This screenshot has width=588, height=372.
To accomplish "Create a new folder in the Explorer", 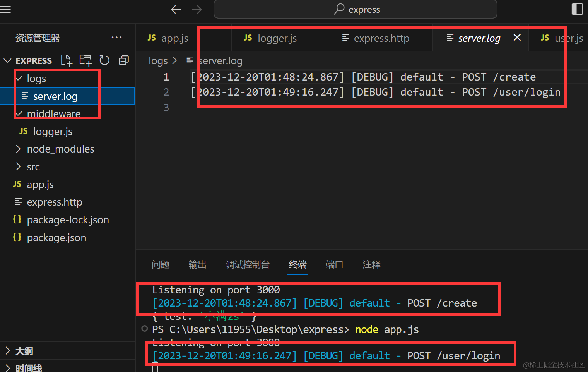I will tap(85, 60).
